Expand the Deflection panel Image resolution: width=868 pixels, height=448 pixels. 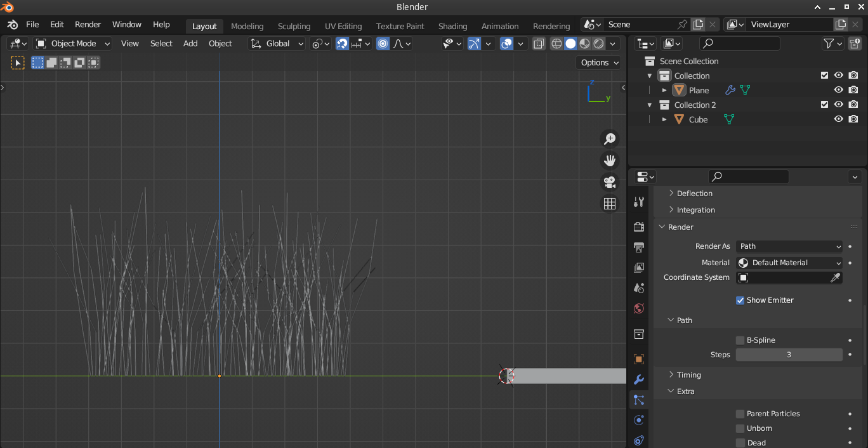click(x=695, y=194)
